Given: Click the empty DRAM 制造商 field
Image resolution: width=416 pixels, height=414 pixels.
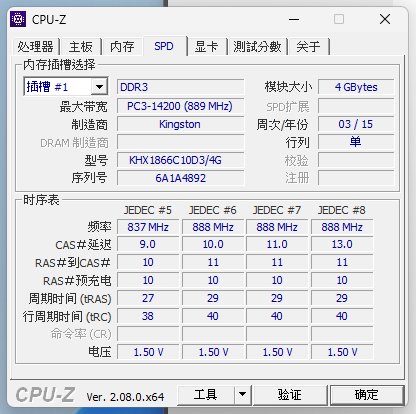Looking at the screenshot, I should pos(180,142).
